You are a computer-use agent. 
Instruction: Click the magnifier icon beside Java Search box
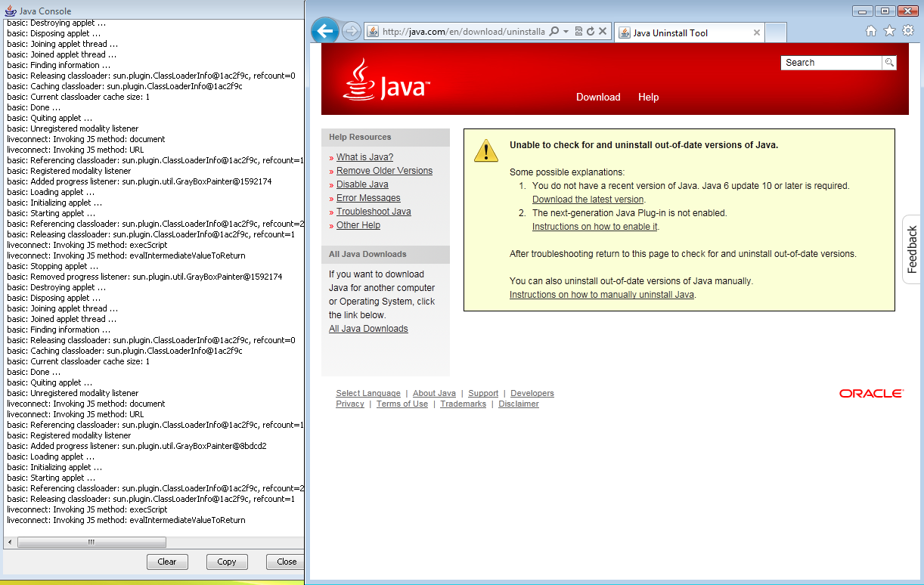(x=889, y=63)
